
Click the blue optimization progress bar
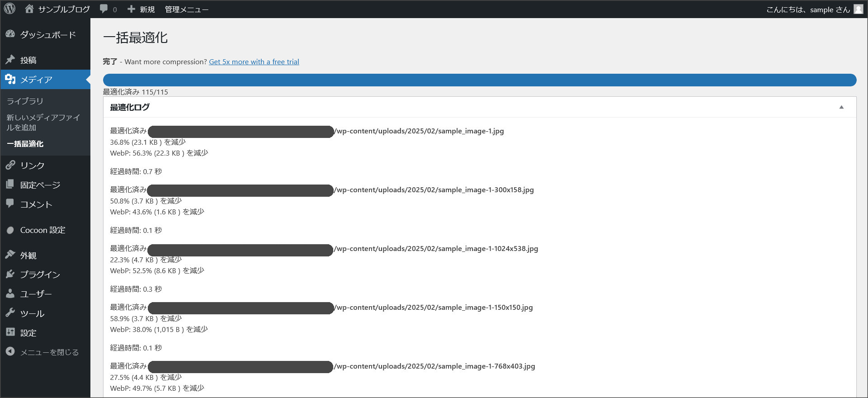(479, 80)
